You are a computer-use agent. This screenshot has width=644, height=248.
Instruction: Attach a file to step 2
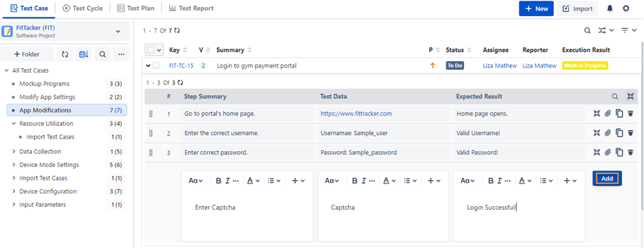pyautogui.click(x=608, y=133)
